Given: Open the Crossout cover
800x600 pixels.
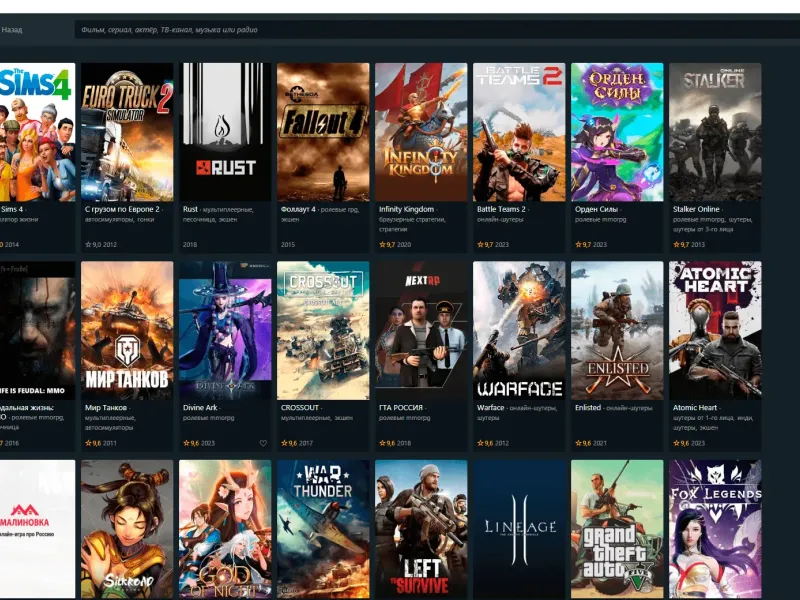Looking at the screenshot, I should (x=323, y=330).
